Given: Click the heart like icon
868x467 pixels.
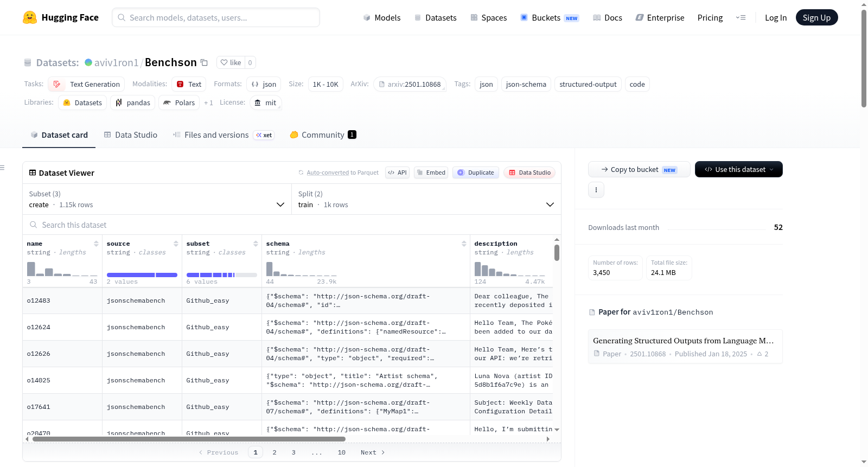Looking at the screenshot, I should coord(224,62).
